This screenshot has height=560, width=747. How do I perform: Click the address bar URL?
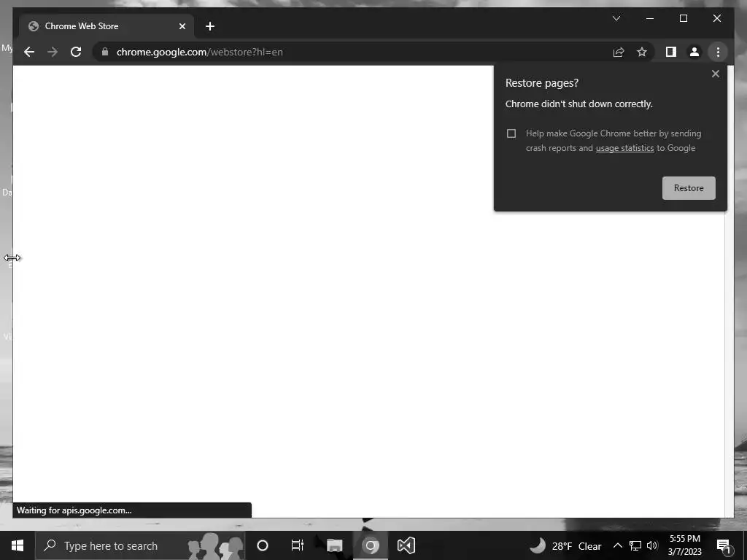click(x=200, y=52)
